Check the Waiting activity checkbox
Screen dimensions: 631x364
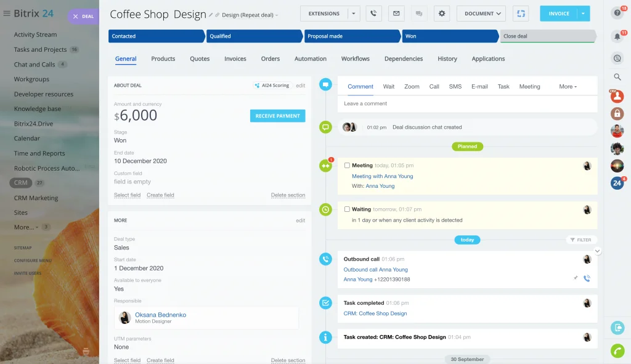(x=347, y=209)
